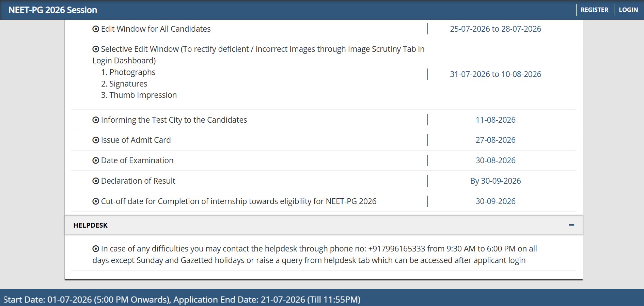
Task: Click the bullet icon beside Cut-off date for internship
Action: coord(96,201)
